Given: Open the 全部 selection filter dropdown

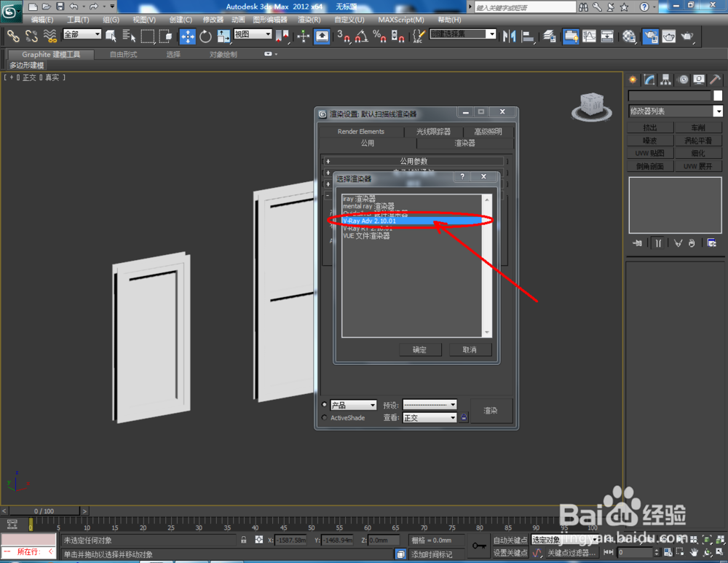Looking at the screenshot, I should click(x=82, y=34).
